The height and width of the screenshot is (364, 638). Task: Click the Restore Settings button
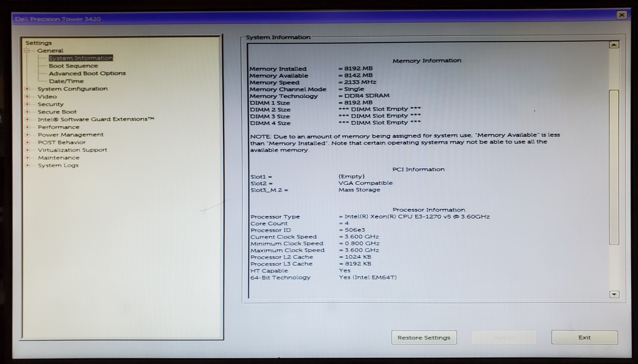[424, 337]
